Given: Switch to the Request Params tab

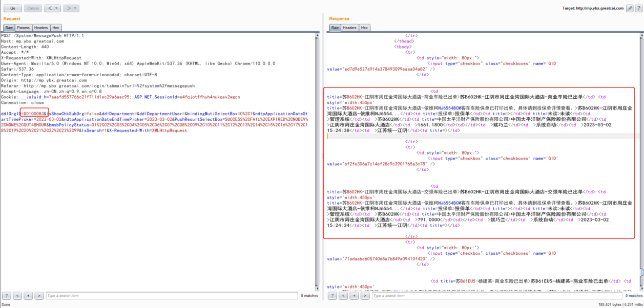Looking at the screenshot, I should point(23,28).
